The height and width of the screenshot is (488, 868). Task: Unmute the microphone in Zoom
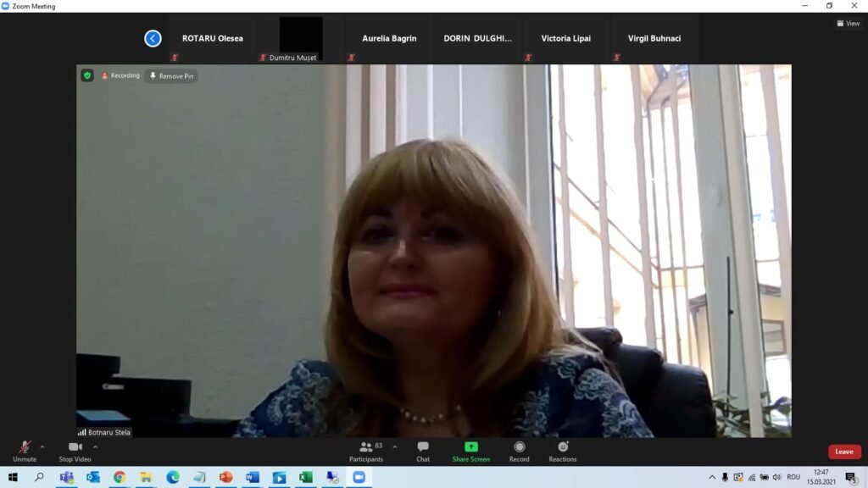[x=25, y=451]
